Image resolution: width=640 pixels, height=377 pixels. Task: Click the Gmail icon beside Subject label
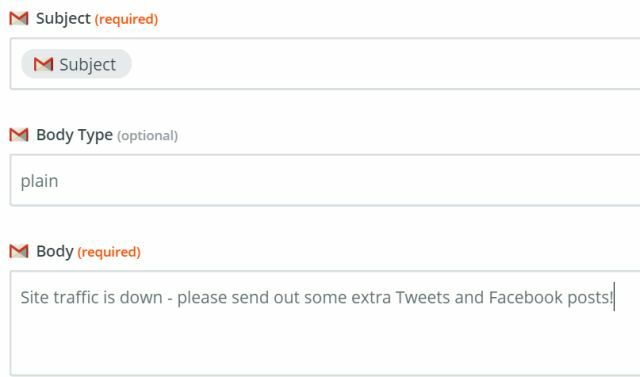[19, 18]
